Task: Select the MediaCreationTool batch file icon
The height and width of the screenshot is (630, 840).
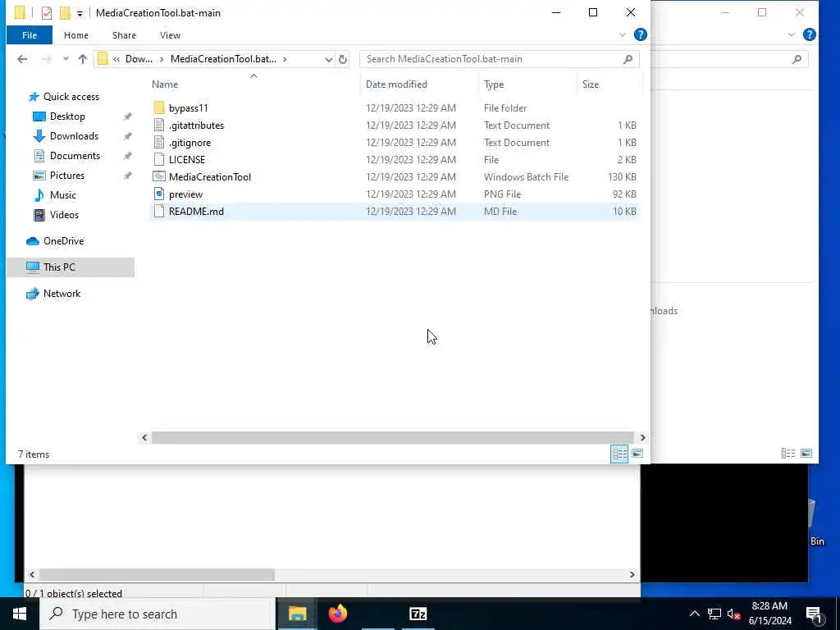Action: point(159,176)
